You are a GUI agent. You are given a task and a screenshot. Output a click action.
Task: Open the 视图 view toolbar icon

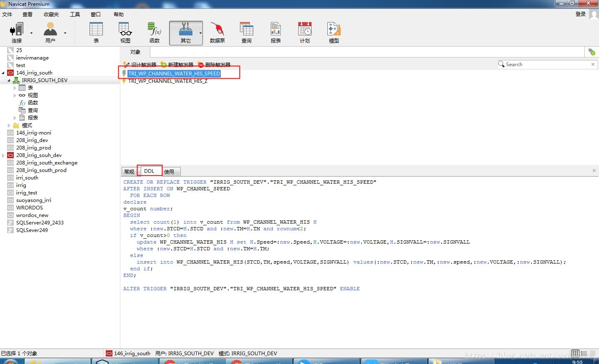click(x=125, y=32)
